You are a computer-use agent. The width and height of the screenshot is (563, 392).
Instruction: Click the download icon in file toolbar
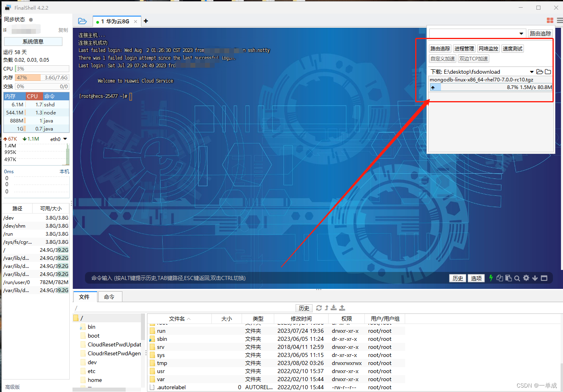point(333,308)
